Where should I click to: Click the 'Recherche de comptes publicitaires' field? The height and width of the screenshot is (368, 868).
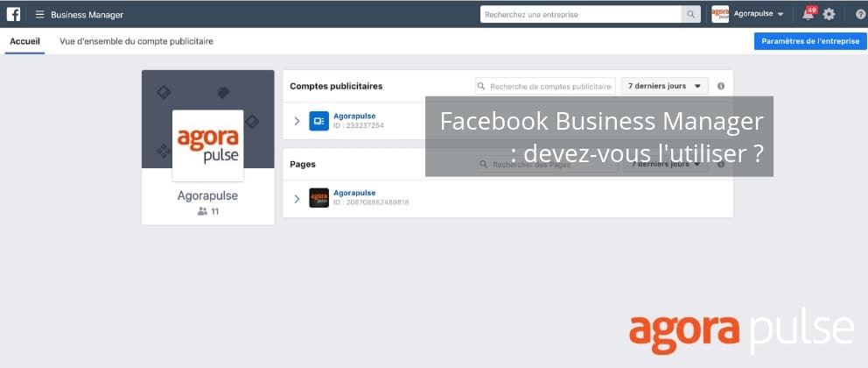coord(545,86)
